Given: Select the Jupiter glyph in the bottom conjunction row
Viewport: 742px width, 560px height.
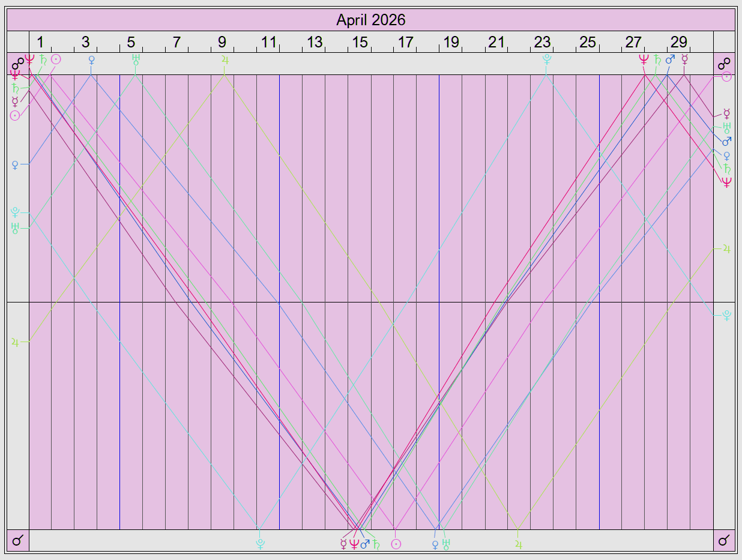Looking at the screenshot, I should [x=518, y=544].
